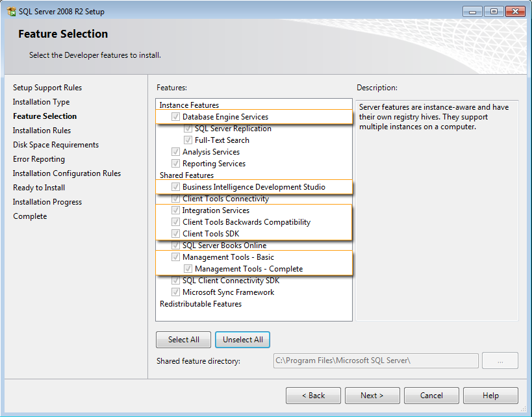Click the Installation Rules step

pos(42,131)
